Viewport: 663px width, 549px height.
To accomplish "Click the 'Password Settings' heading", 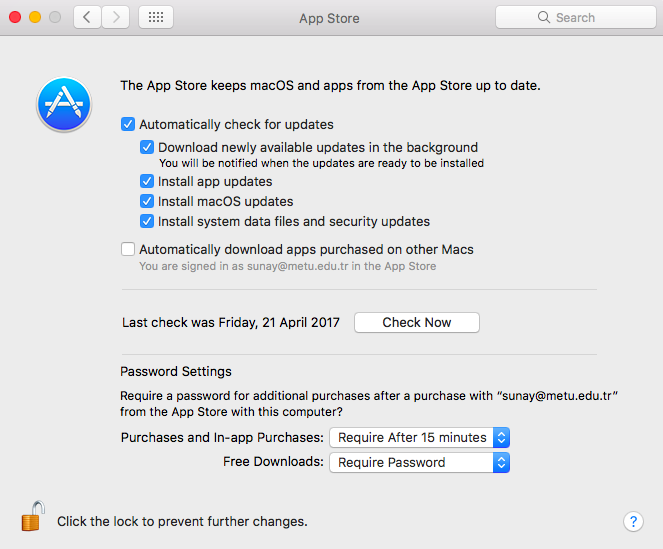I will [x=176, y=371].
